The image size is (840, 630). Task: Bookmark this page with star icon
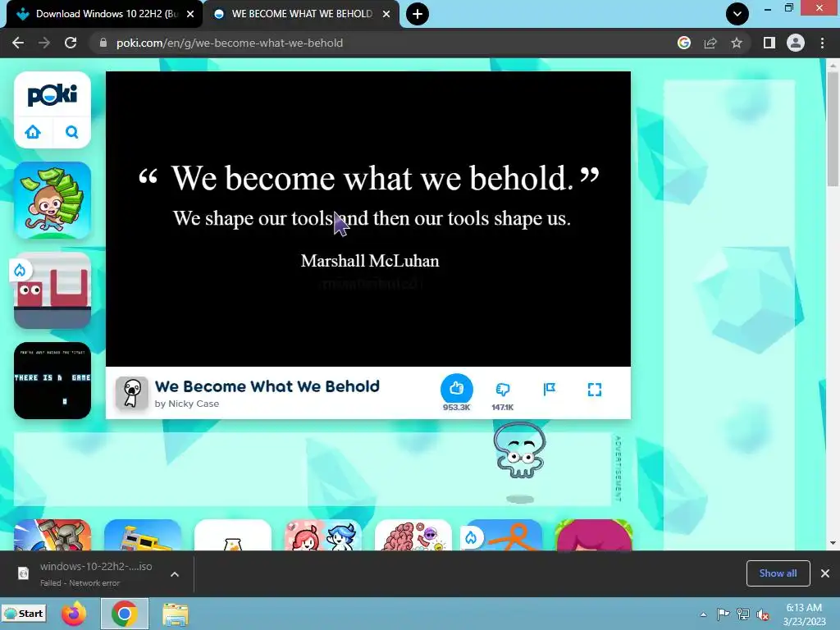737,43
